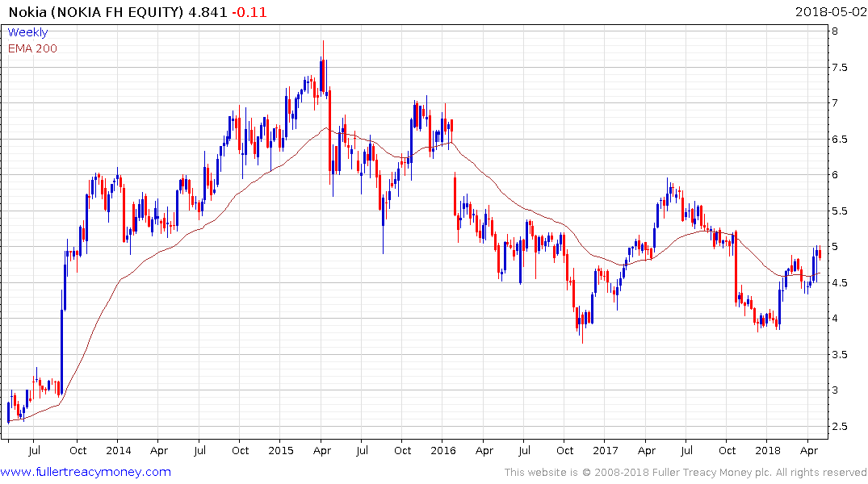Click the 2014 year label on the time axis
Viewport: 868px width, 484px height.
tap(119, 450)
